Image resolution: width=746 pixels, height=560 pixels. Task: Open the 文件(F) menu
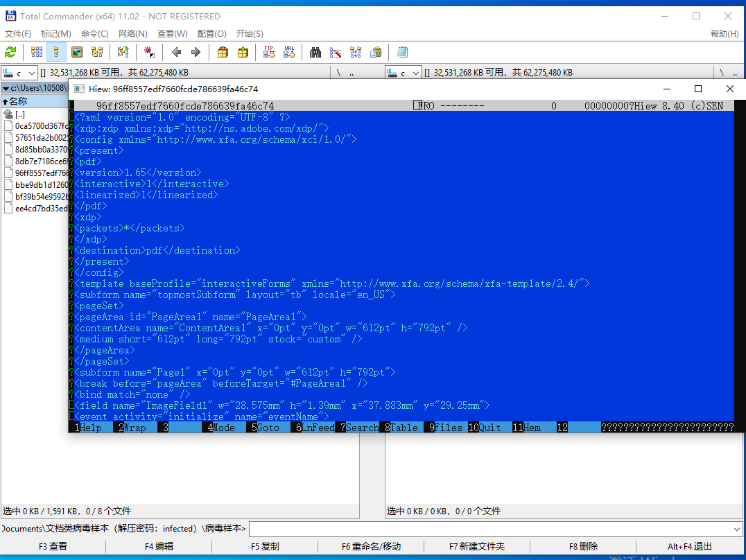coord(17,34)
